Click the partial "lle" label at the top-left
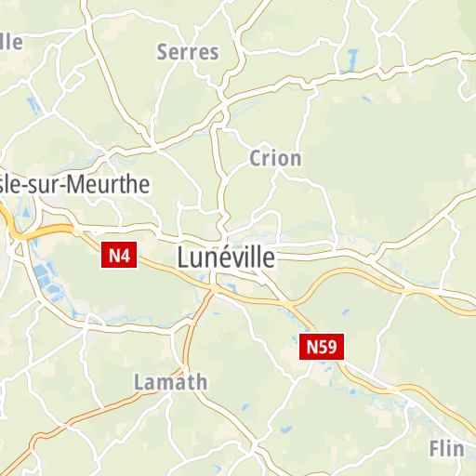476x476 pixels. (x=11, y=42)
